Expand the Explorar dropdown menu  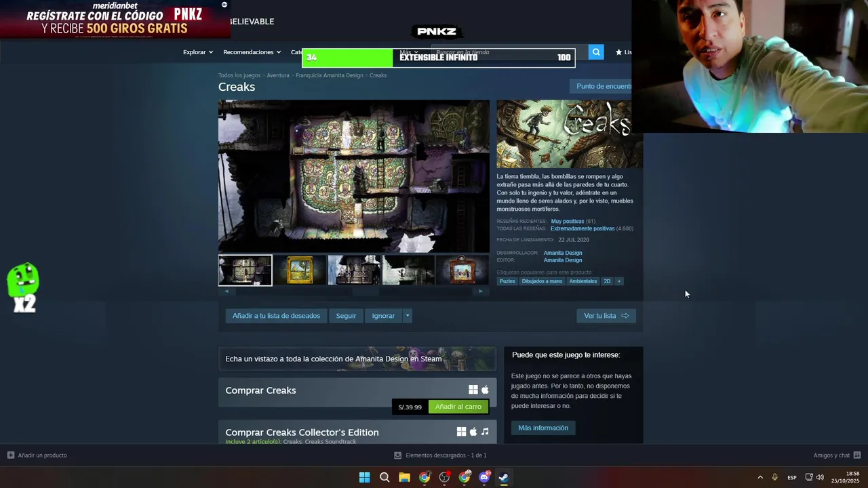click(x=198, y=52)
